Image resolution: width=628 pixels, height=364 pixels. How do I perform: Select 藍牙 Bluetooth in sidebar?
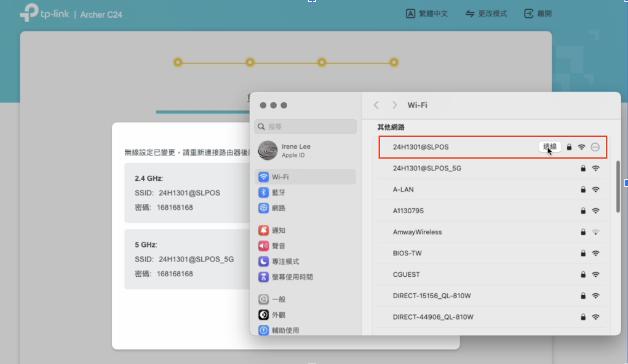(305, 192)
